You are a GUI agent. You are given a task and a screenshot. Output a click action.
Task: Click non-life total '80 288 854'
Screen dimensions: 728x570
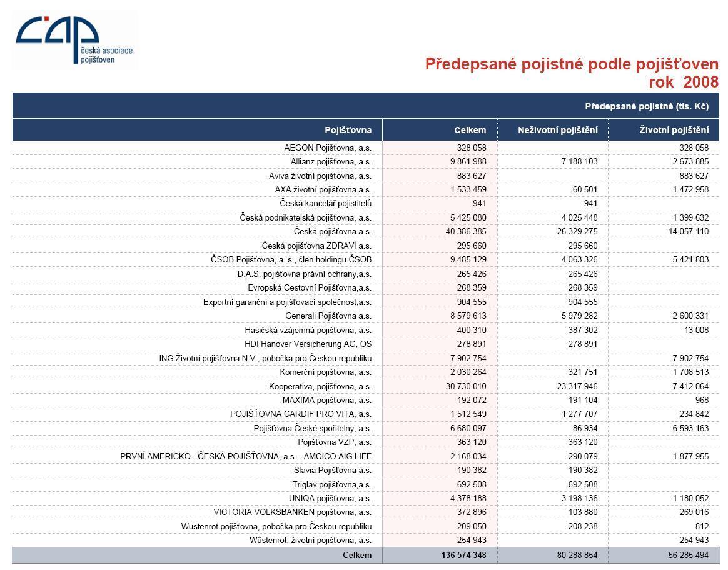tap(577, 555)
